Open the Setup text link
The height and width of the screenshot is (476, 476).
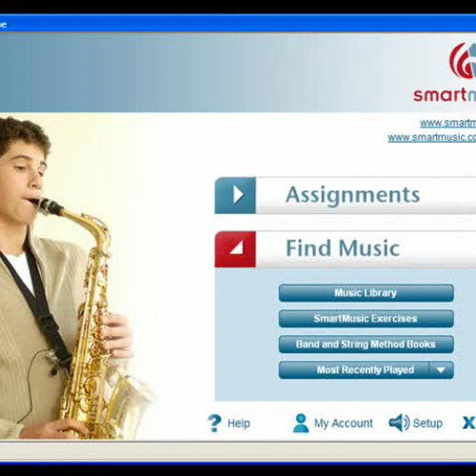(x=427, y=424)
